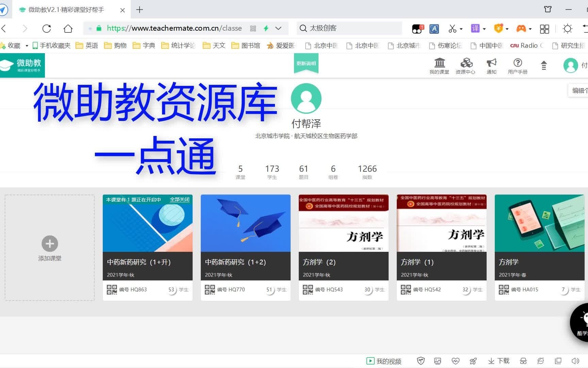
Task: Open the 方剂学 2021学年·春 class
Action: pos(540,247)
